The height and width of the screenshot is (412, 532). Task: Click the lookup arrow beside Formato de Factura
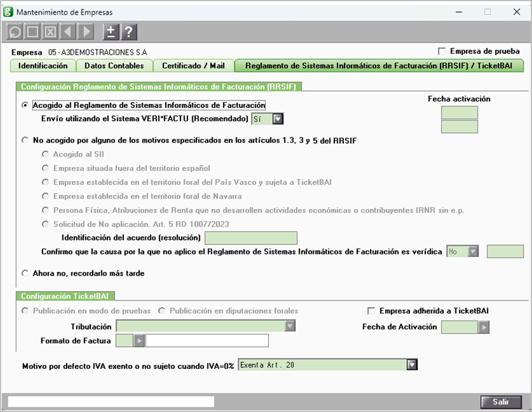coord(139,341)
